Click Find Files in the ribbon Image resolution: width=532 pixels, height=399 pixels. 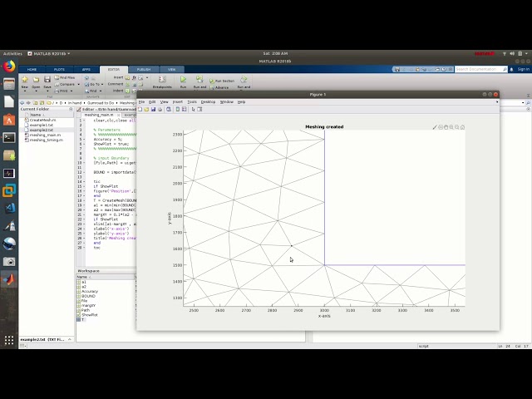pos(65,77)
